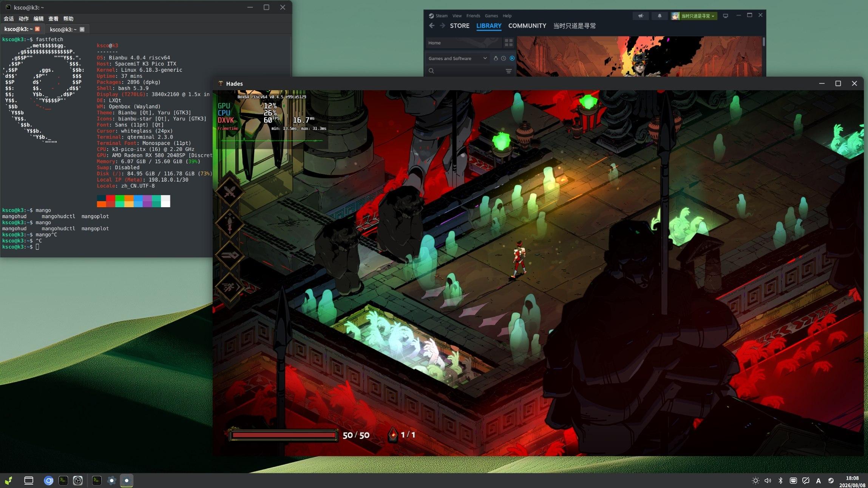Click the Steam tray icon
The image size is (868, 488).
[831, 480]
